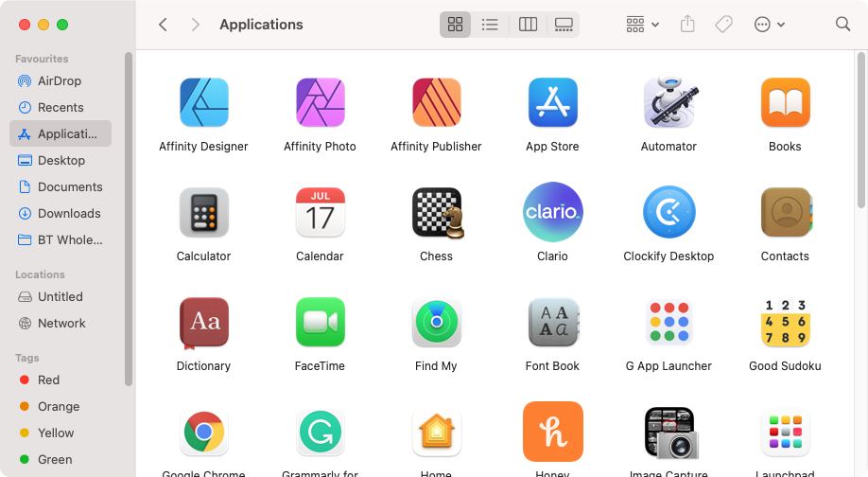Select Applications in the sidebar
Image resolution: width=868 pixels, height=477 pixels.
[61, 134]
